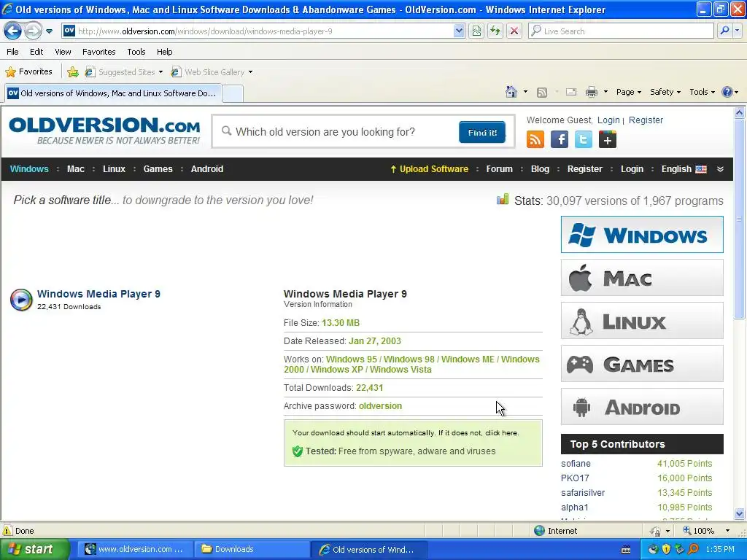Open the Page dropdown menu
The width and height of the screenshot is (747, 560).
pyautogui.click(x=628, y=92)
